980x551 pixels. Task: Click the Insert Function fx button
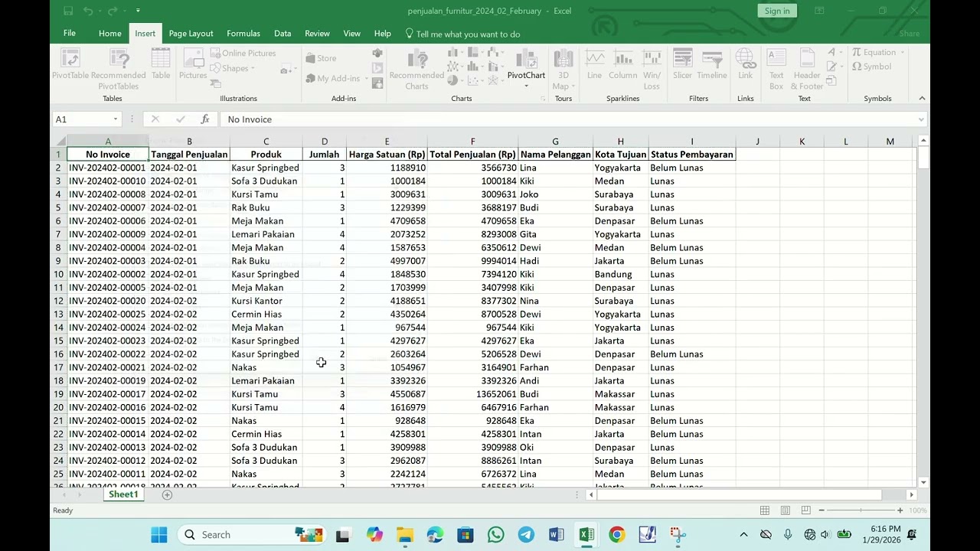pos(204,119)
